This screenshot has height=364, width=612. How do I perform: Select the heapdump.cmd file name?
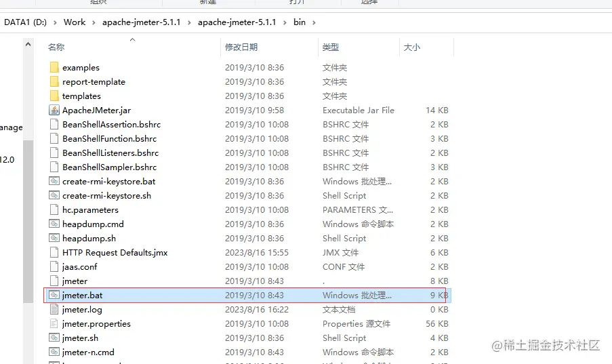93,224
